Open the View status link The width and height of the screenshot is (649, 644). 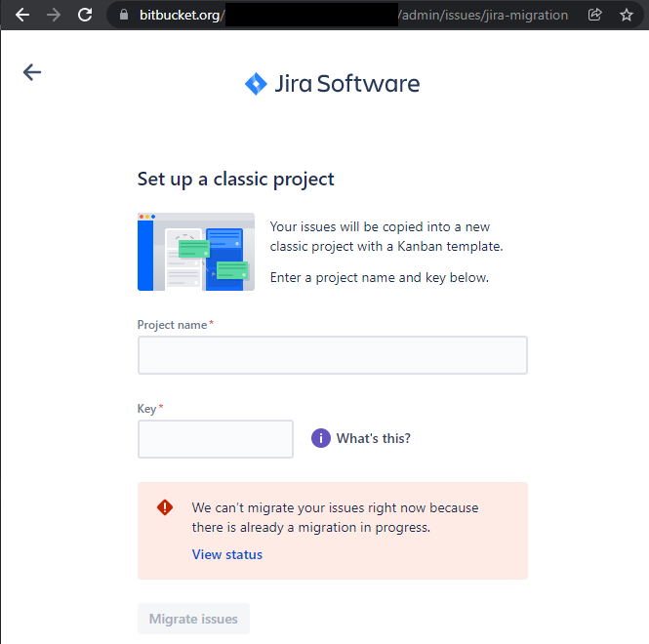point(227,554)
